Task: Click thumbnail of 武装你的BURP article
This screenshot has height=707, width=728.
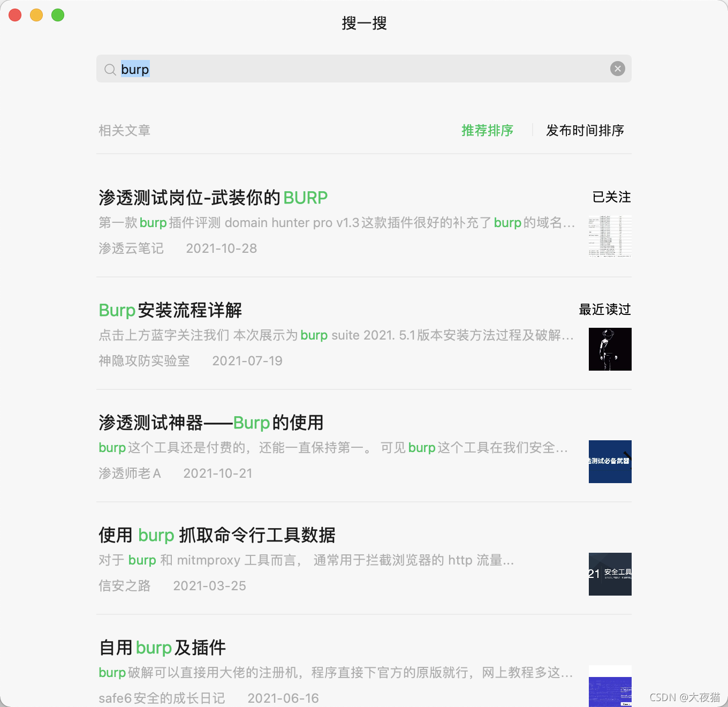Action: [x=610, y=237]
